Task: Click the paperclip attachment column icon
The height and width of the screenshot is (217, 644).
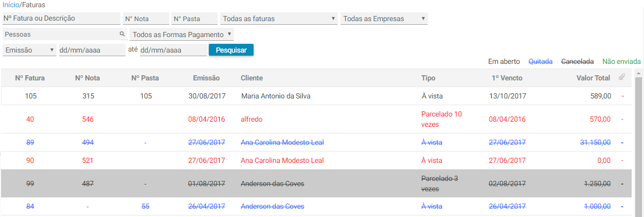Action: [x=622, y=77]
